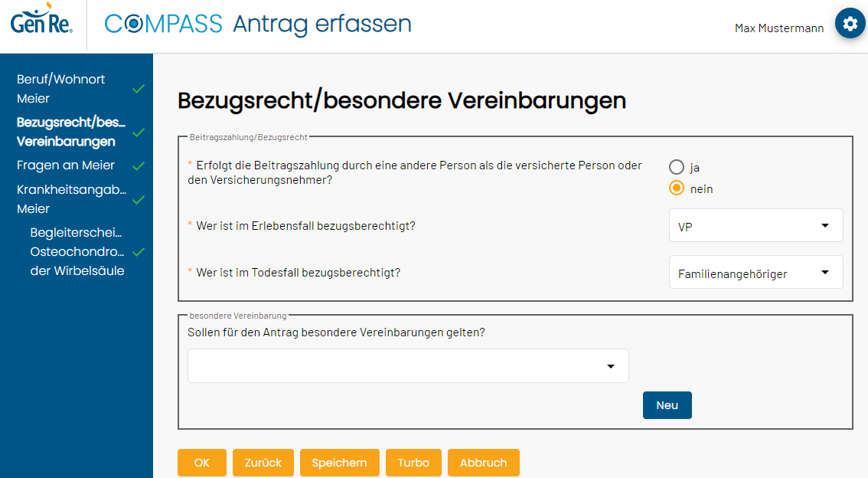Go back with the Zurück button

(263, 463)
